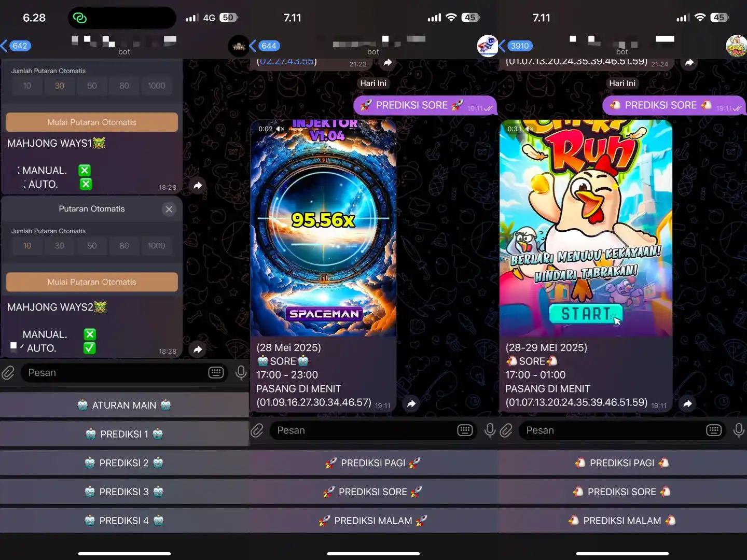Select 1000 spins in lower Putaran panel

coord(157,246)
